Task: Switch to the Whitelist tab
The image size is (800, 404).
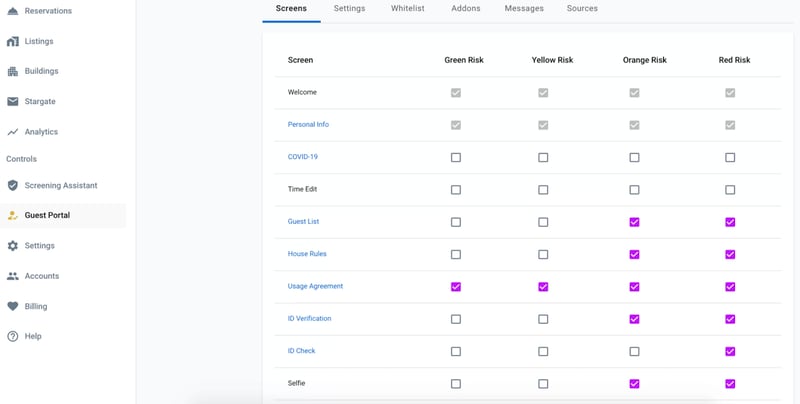Action: (408, 8)
